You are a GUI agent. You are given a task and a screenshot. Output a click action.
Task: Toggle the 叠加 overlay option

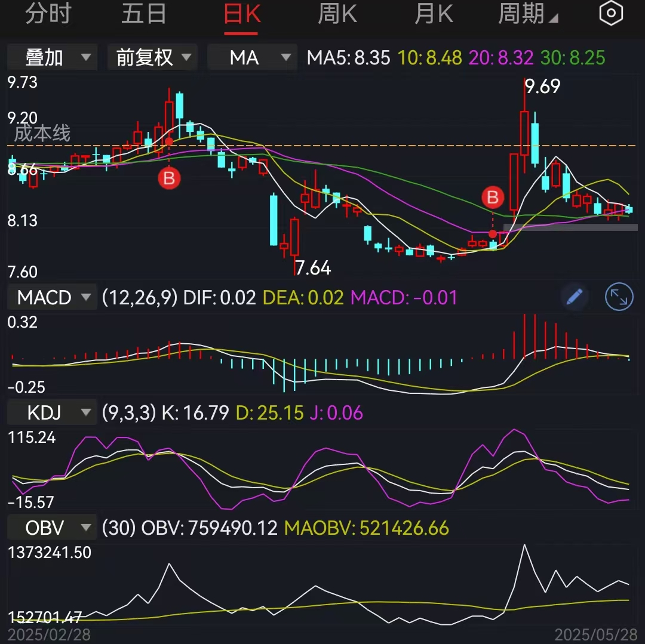tap(51, 57)
